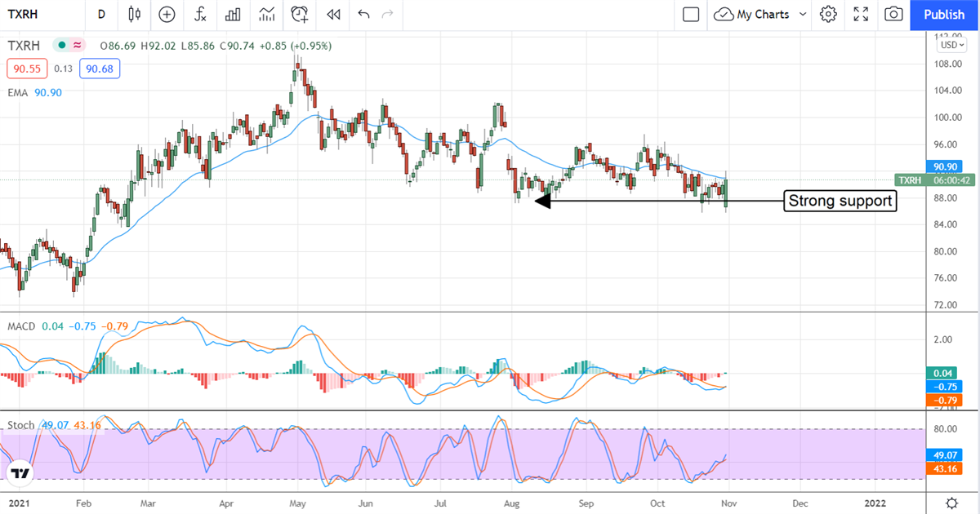Click the Publish button
Screen dimensions: 980x514
click(x=944, y=14)
